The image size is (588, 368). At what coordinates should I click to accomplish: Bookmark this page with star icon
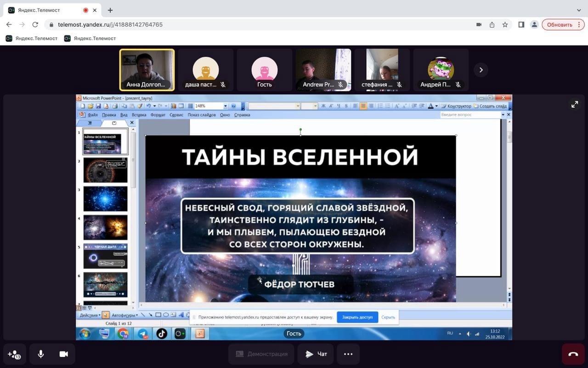coord(505,25)
